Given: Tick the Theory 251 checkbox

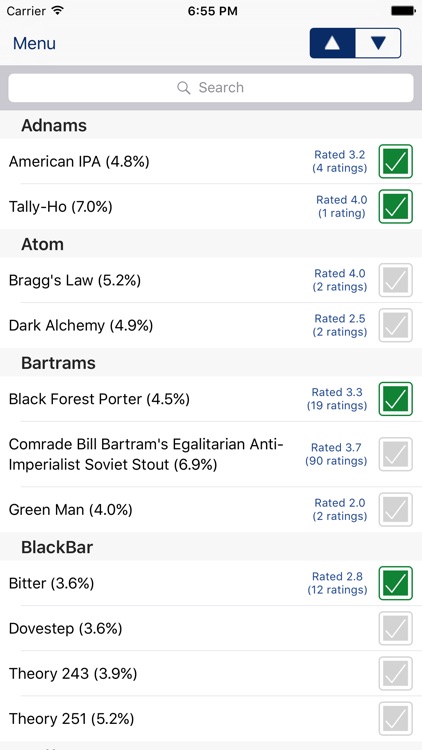Looking at the screenshot, I should pos(396,718).
